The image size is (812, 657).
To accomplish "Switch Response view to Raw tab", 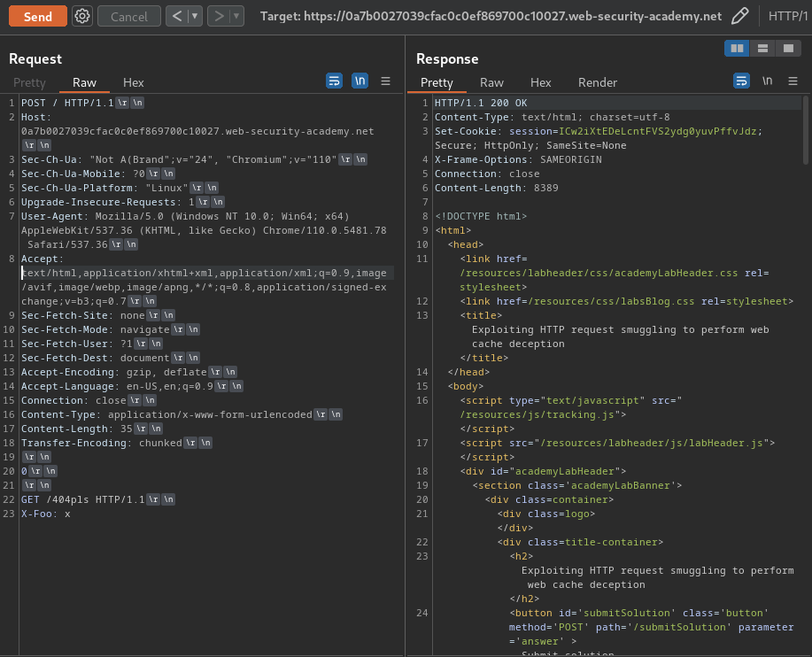I will coord(491,82).
